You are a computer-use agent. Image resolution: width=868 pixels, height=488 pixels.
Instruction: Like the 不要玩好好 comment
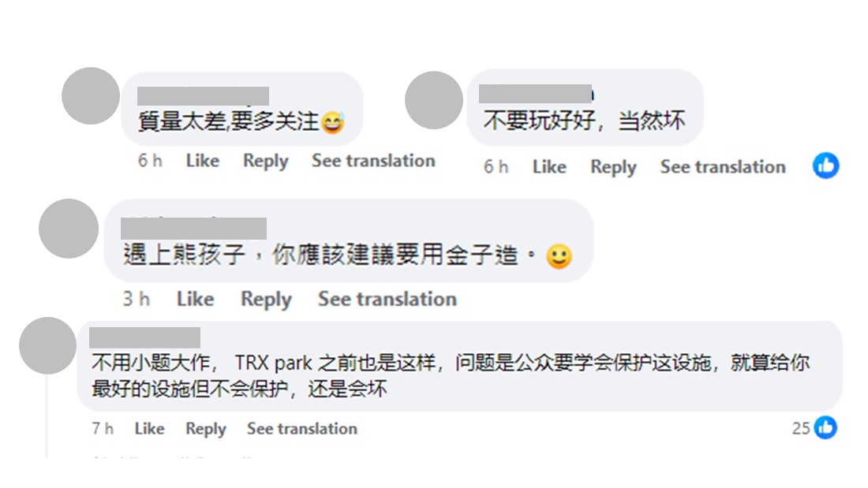pos(549,167)
